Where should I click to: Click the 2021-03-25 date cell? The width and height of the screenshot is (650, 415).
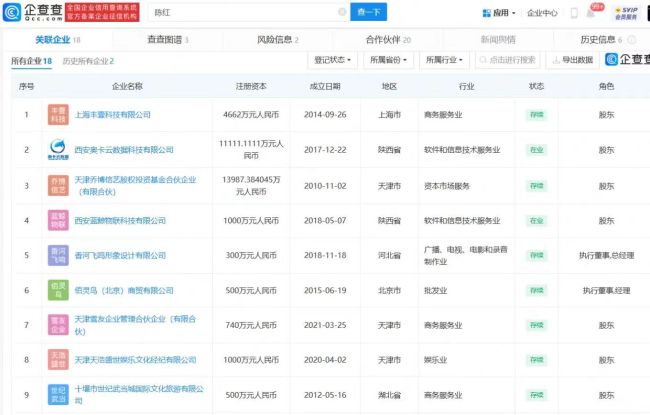(x=325, y=325)
